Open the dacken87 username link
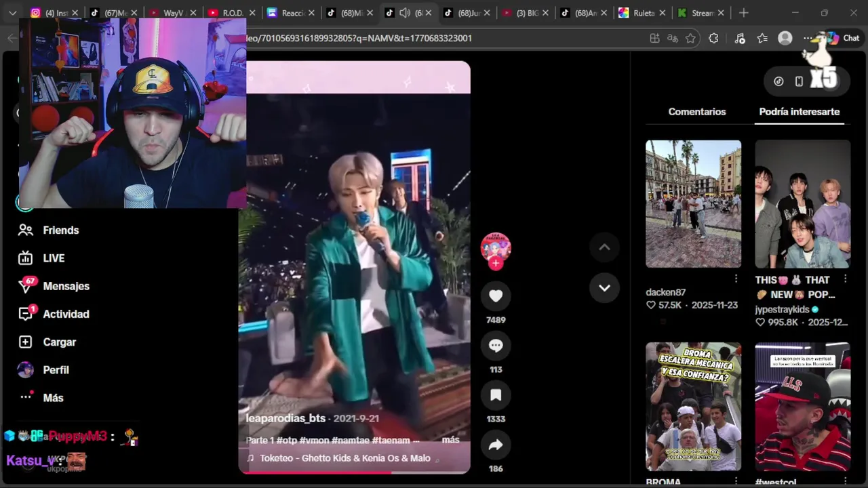 click(666, 292)
